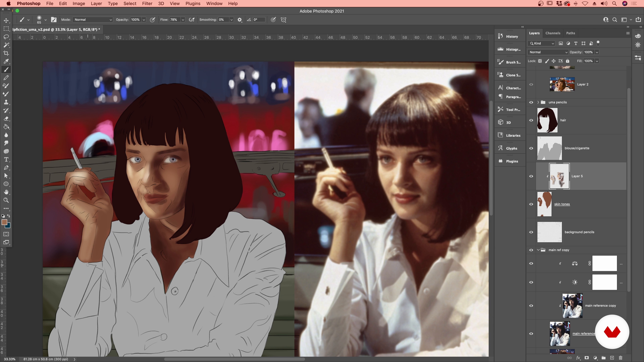644x362 pixels.
Task: Select the Eyedropper tool
Action: (x=6, y=61)
